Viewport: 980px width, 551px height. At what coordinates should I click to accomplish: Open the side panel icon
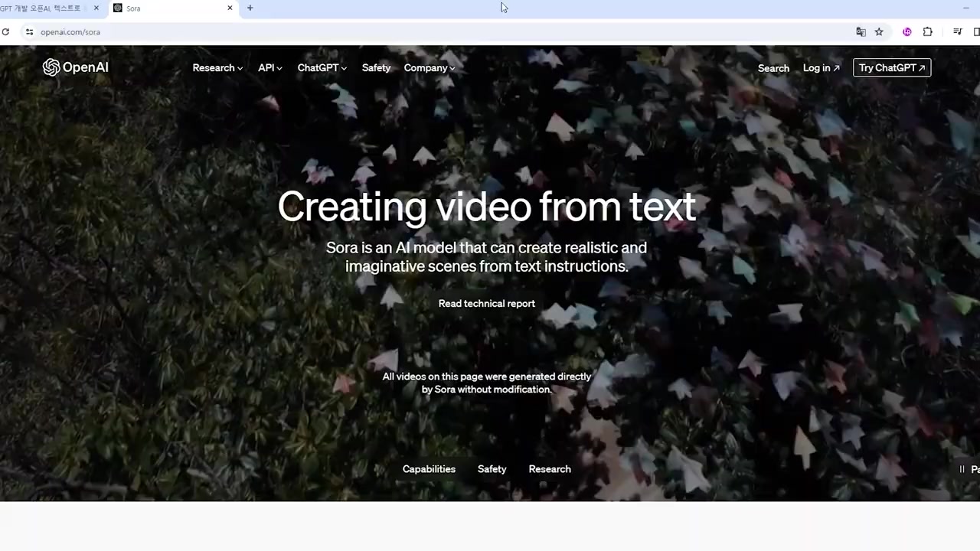(976, 31)
